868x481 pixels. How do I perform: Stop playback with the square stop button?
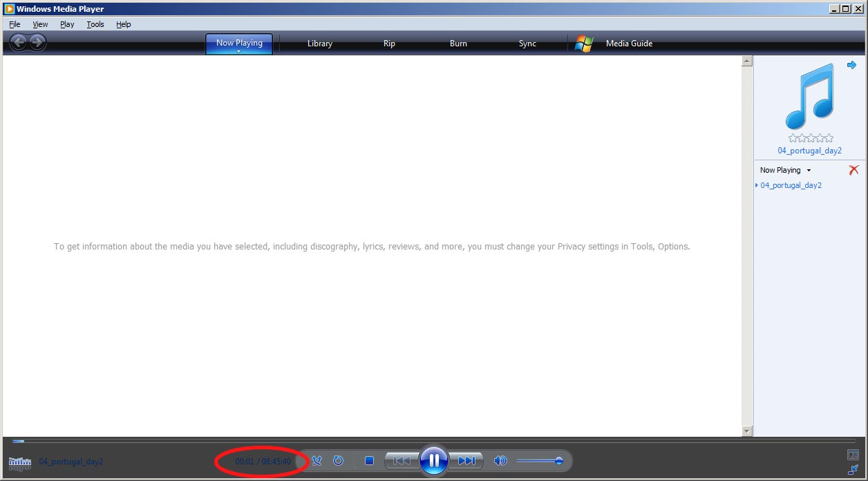(x=369, y=460)
